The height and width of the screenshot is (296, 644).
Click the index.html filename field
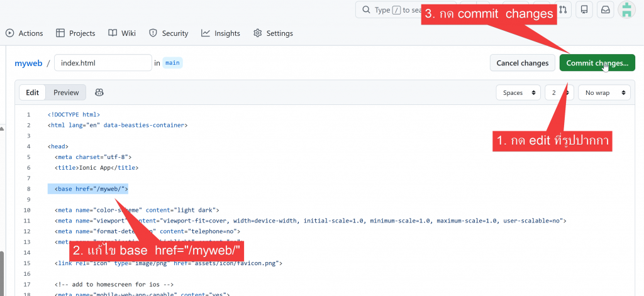coord(103,63)
